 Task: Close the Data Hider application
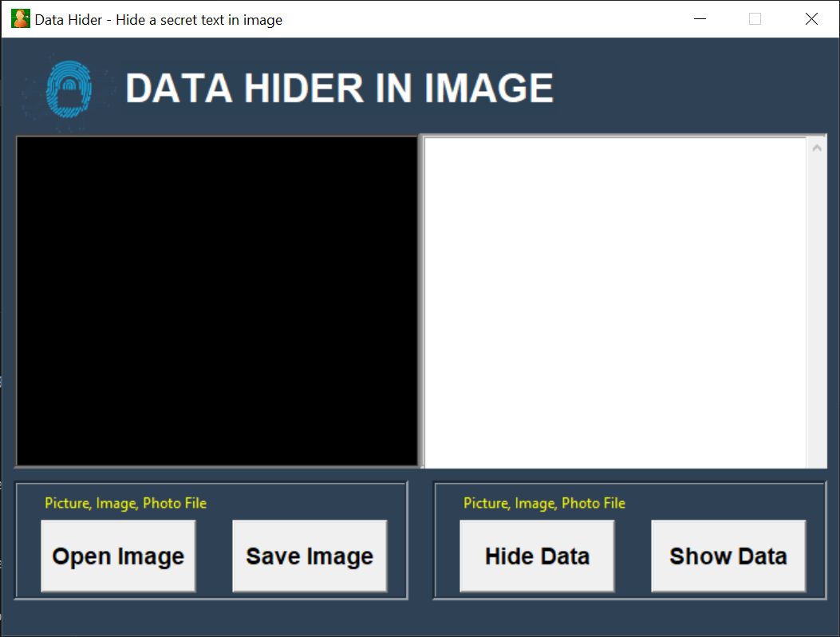(x=811, y=18)
